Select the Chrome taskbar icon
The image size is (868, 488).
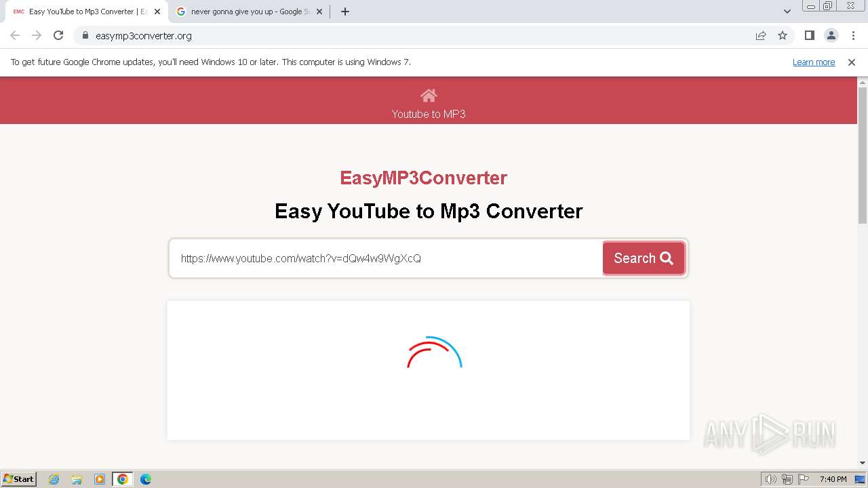(123, 479)
